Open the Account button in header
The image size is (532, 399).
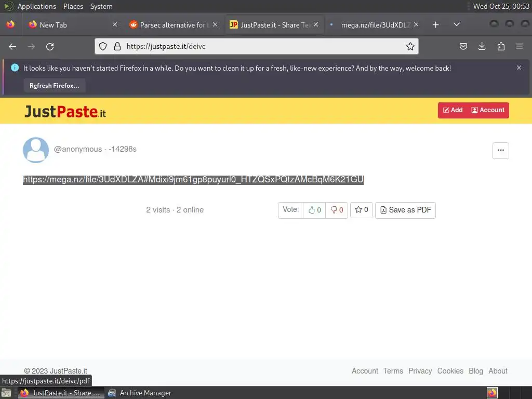[x=488, y=110]
